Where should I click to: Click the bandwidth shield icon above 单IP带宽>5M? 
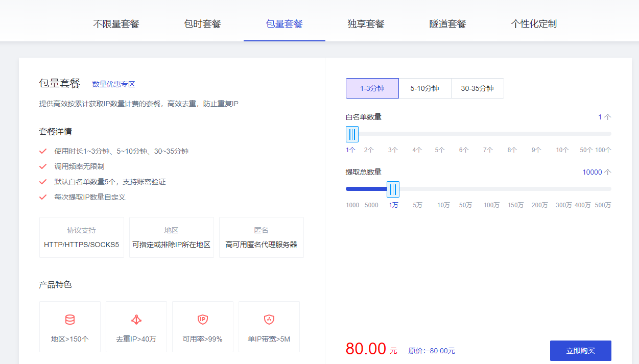point(269,320)
